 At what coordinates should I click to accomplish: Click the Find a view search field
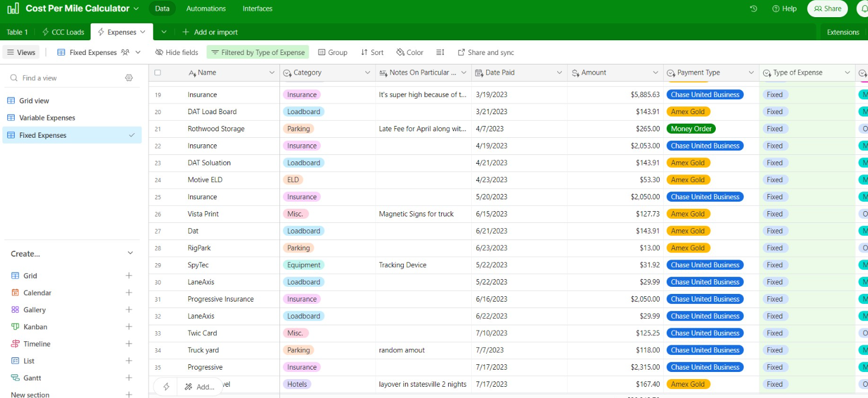(65, 78)
